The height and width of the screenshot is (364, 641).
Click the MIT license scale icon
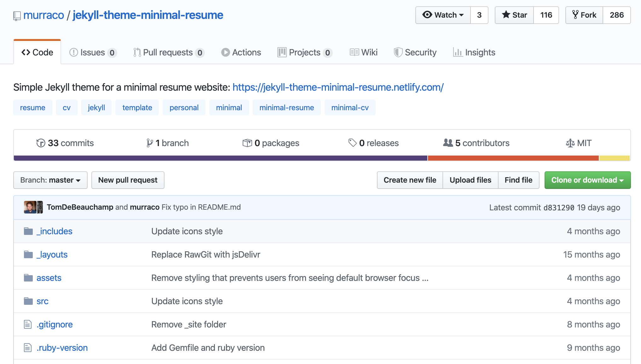(x=570, y=143)
